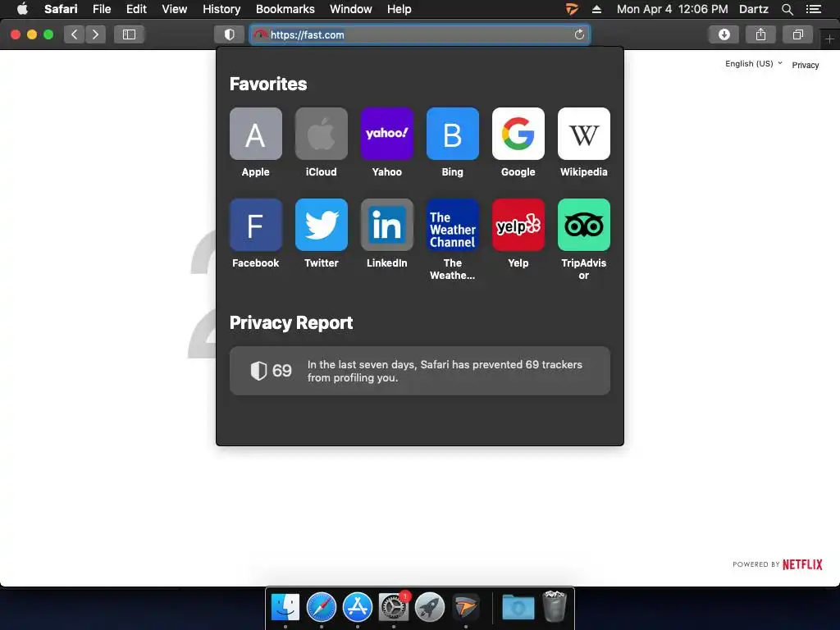Open the Edit menu
840x630 pixels.
(136, 9)
